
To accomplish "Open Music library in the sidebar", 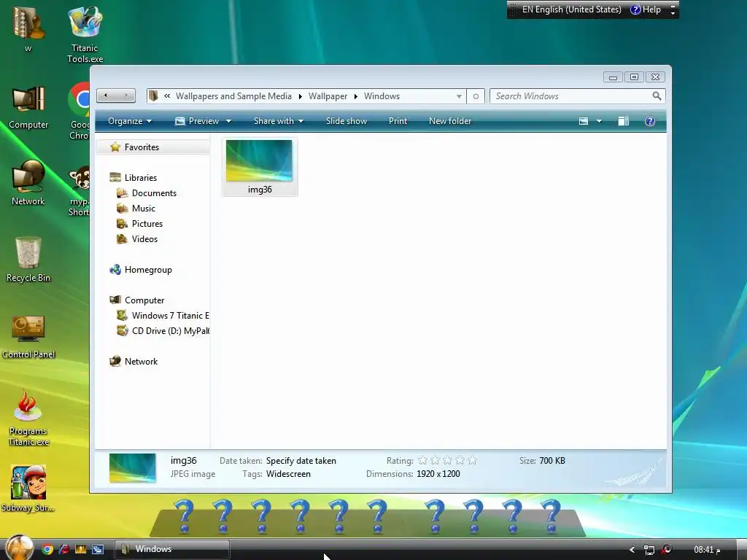I will click(144, 208).
